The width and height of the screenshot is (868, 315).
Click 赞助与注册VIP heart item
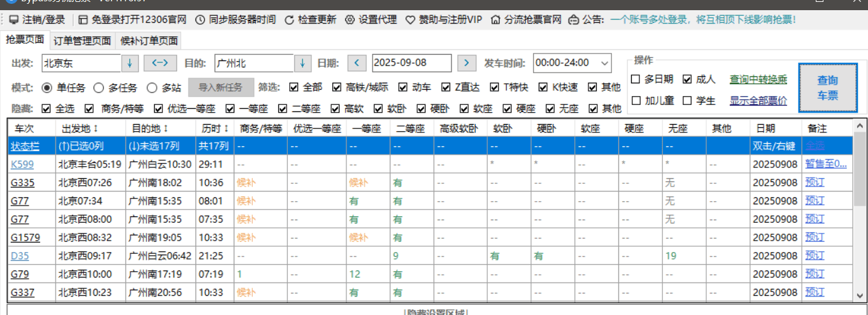pyautogui.click(x=444, y=20)
